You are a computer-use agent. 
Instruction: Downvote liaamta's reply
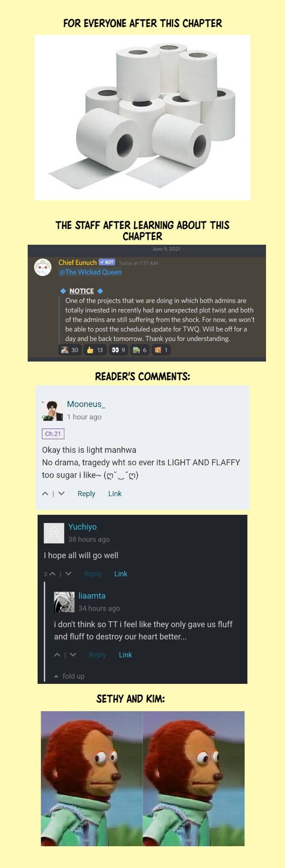click(x=73, y=655)
